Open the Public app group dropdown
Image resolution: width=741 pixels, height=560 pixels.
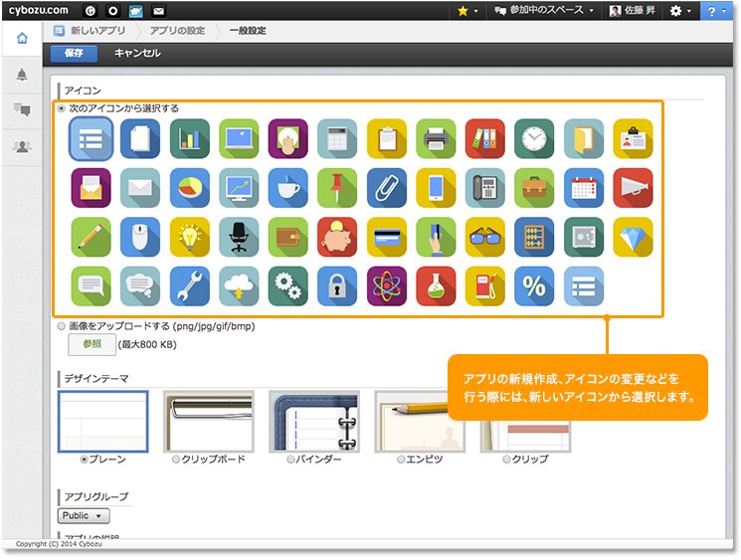pyautogui.click(x=84, y=516)
